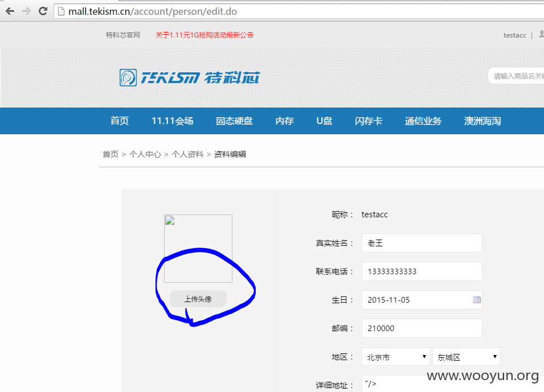The image size is (544, 392).
Task: Click the Tekism logo
Action: click(x=190, y=77)
